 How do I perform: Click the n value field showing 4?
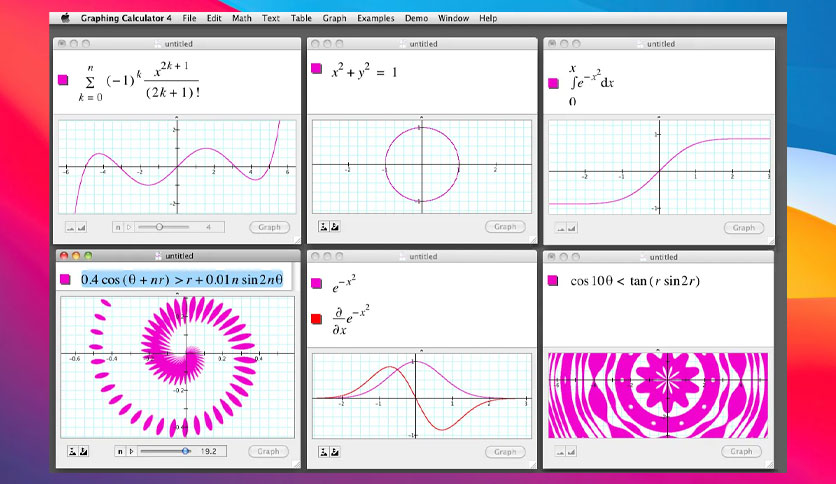(x=208, y=228)
